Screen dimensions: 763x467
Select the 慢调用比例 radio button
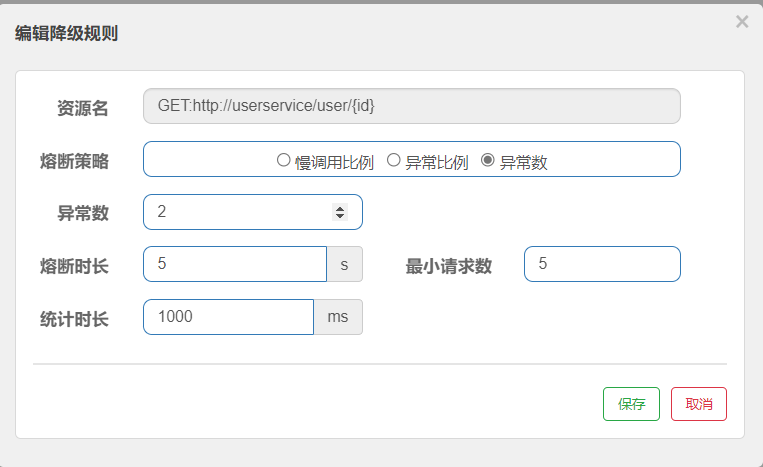(283, 160)
